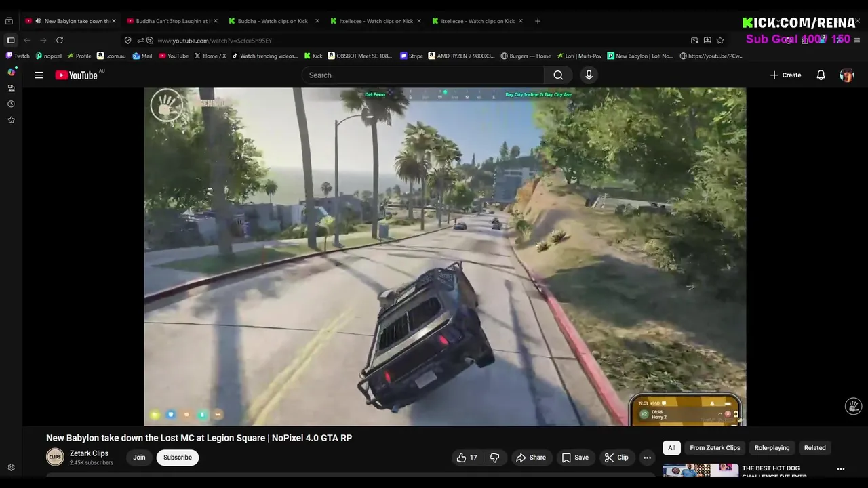Go forward using the browser forward arrow
Image resolution: width=868 pixels, height=488 pixels.
click(43, 41)
